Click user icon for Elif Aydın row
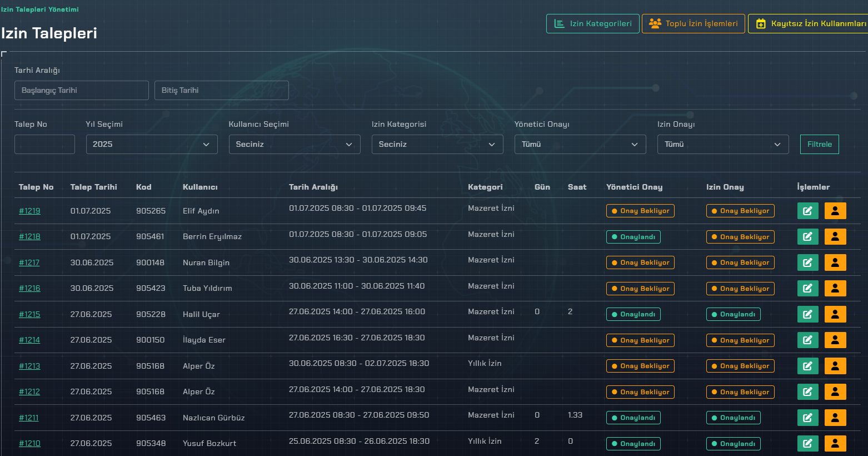The image size is (868, 456). click(835, 211)
